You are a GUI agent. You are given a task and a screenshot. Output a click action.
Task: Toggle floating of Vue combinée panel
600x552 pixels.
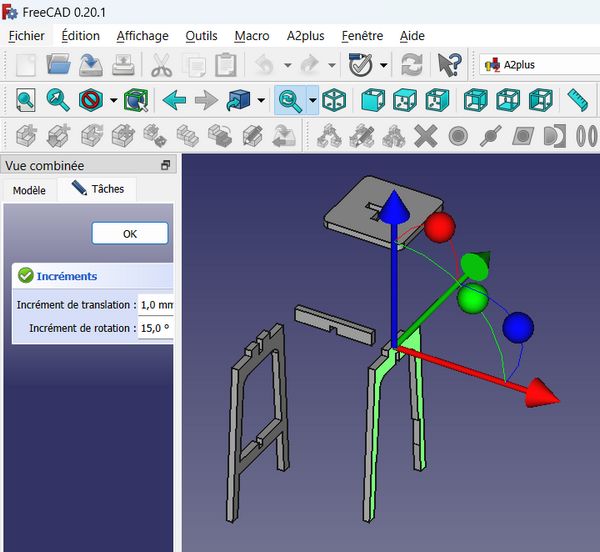pyautogui.click(x=165, y=166)
